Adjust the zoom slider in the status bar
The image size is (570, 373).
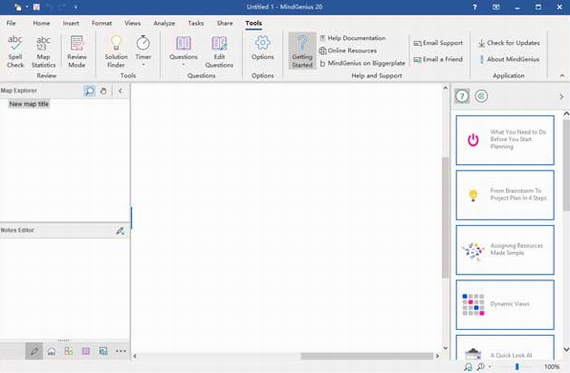[x=517, y=367]
